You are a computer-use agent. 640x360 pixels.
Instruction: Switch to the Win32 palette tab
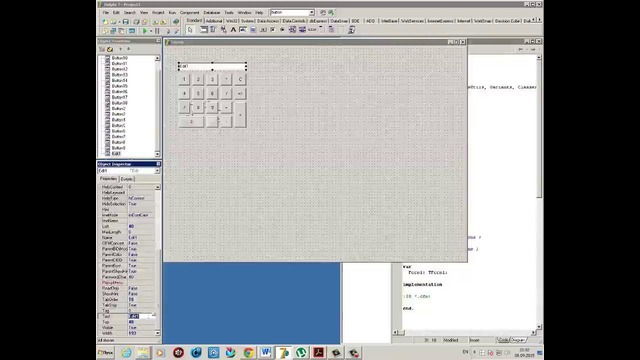231,21
